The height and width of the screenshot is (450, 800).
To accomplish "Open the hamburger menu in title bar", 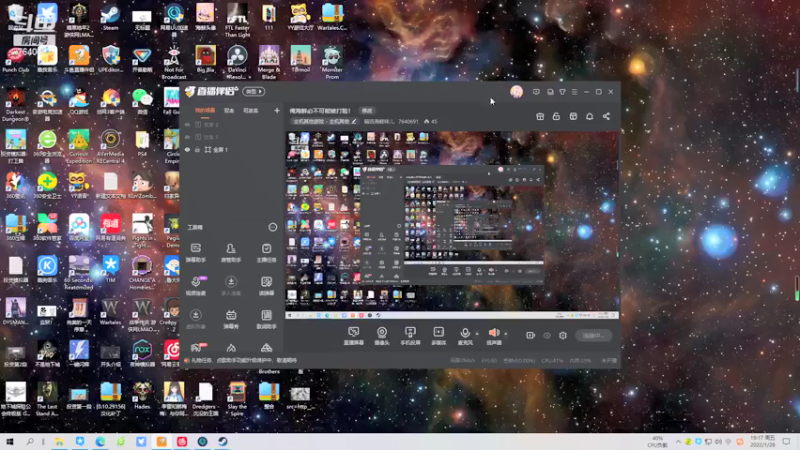I will (x=574, y=92).
